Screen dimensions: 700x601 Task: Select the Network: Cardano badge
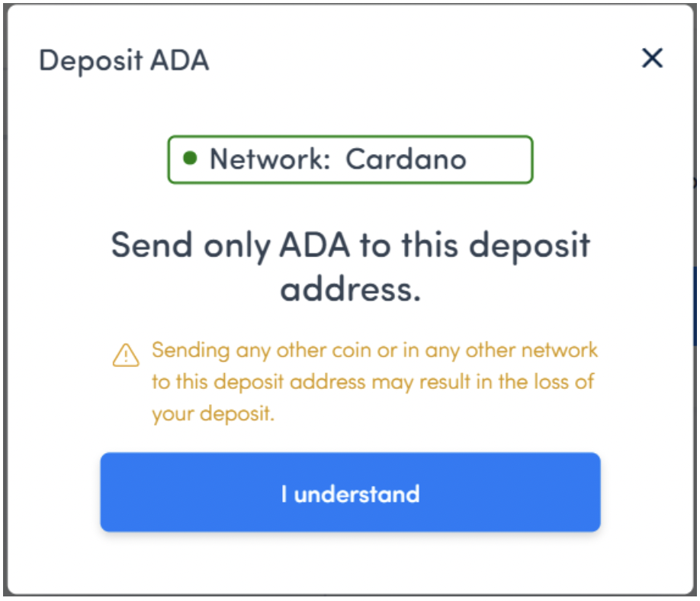pyautogui.click(x=350, y=159)
